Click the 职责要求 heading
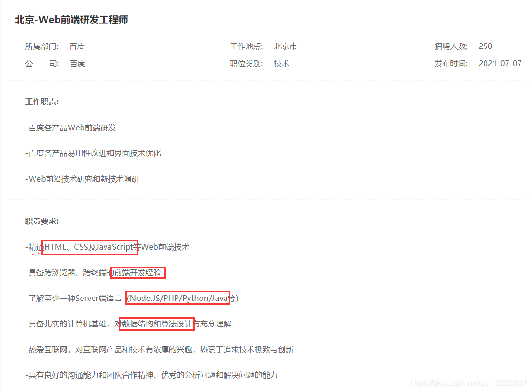The width and height of the screenshot is (532, 392). (x=42, y=221)
